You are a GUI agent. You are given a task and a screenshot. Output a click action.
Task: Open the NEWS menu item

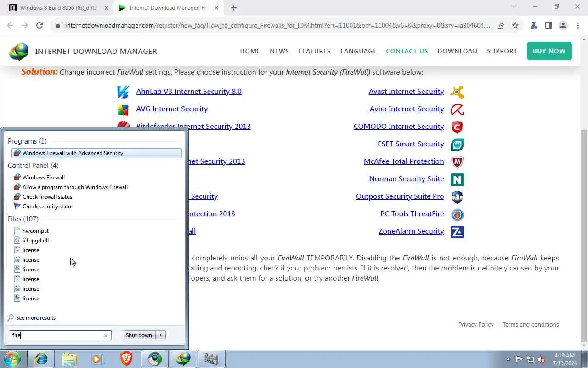[x=279, y=51]
